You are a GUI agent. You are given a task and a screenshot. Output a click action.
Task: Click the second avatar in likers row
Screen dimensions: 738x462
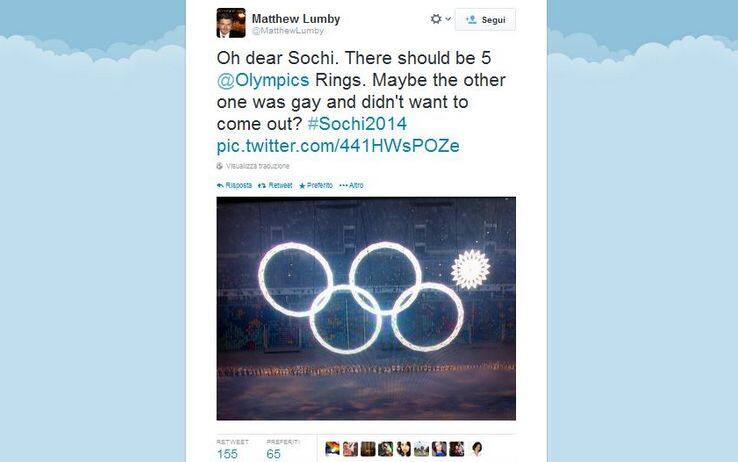coord(350,449)
